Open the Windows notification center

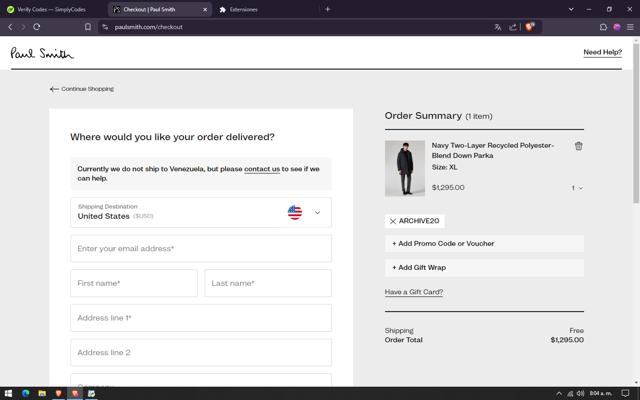625,394
